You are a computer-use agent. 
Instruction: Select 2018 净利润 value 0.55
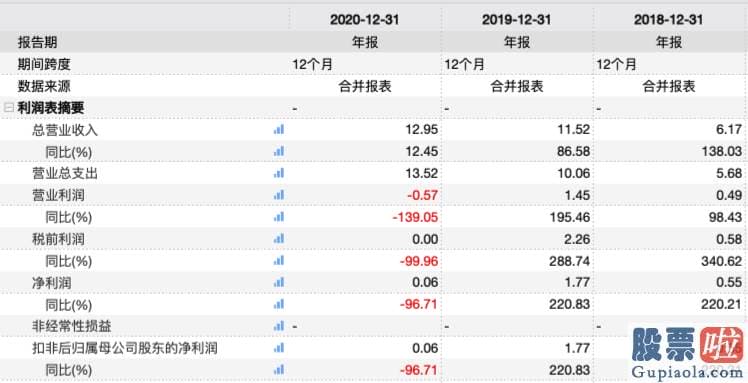[728, 283]
